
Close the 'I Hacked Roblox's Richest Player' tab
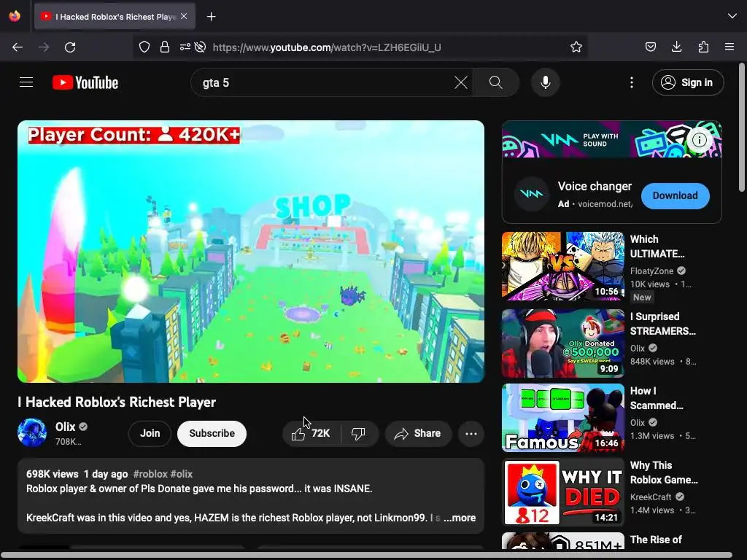tap(184, 16)
